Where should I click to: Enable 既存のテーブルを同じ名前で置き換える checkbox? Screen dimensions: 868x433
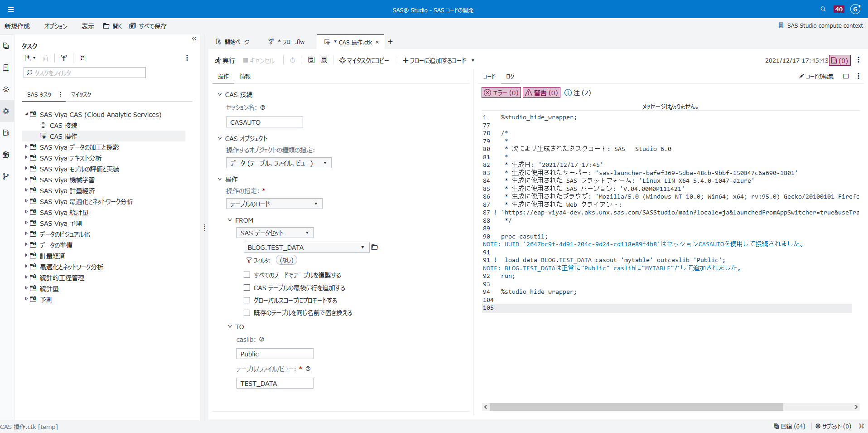pos(247,312)
